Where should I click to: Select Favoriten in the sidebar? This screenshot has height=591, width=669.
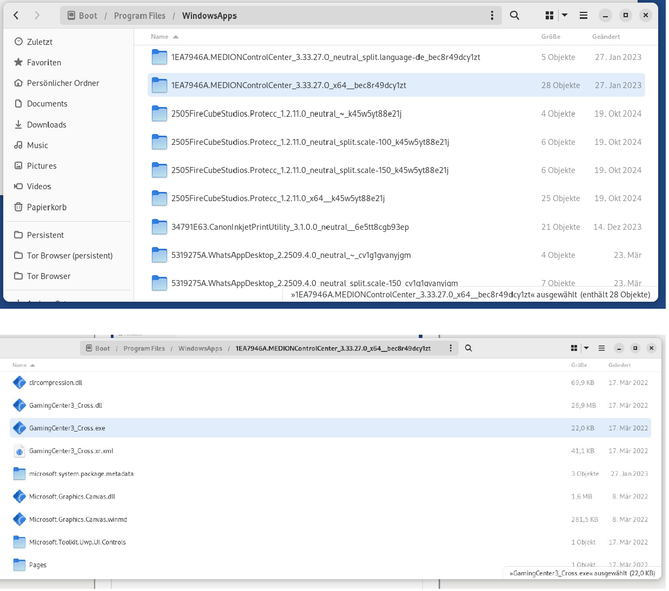44,62
